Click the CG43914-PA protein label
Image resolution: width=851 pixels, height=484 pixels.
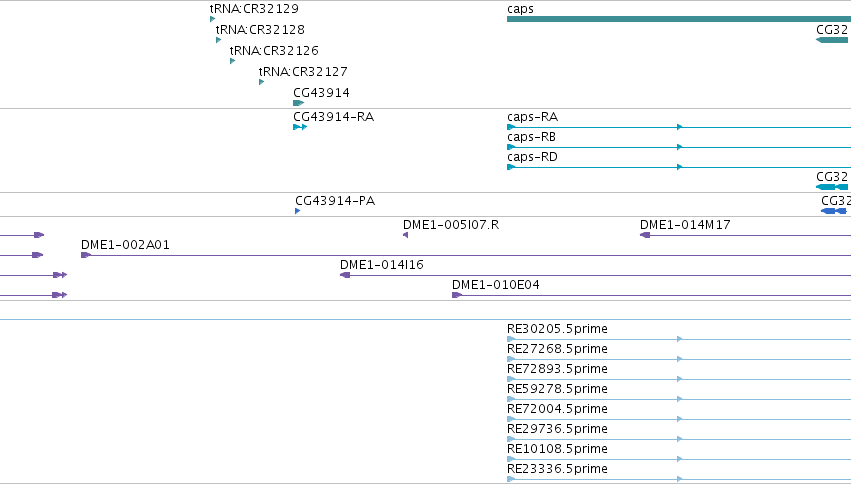tap(335, 201)
